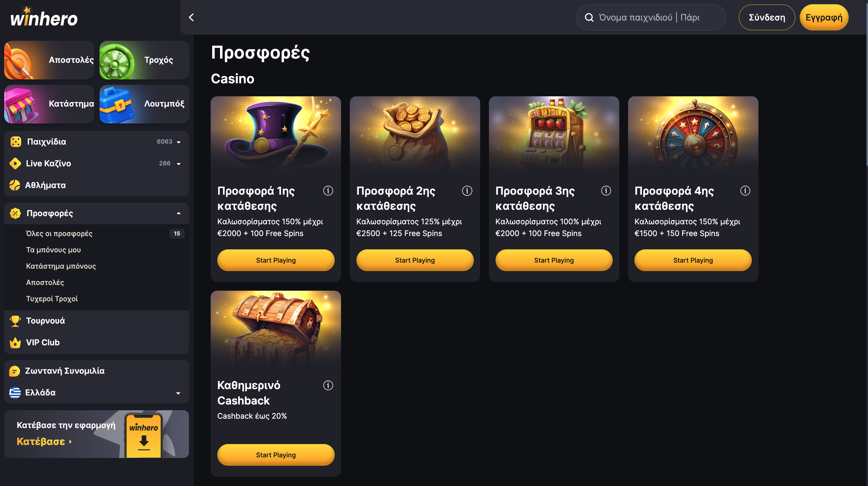The height and width of the screenshot is (486, 868).
Task: Focus the game name search field
Action: pos(650,17)
